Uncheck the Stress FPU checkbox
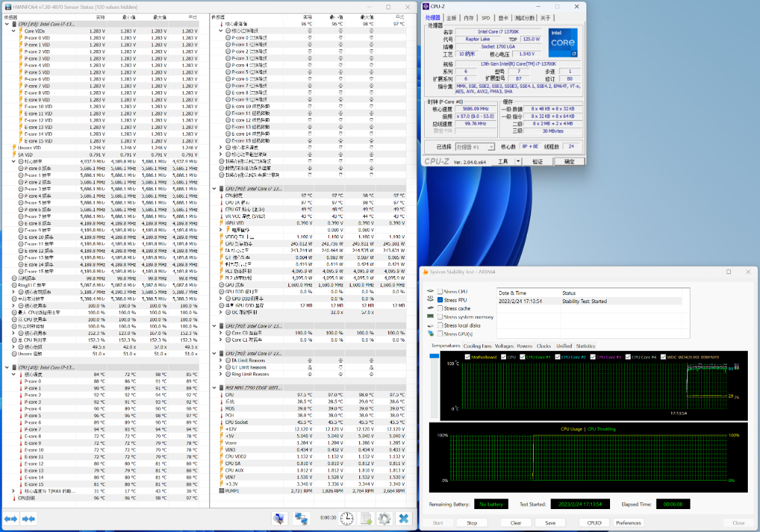 [x=440, y=300]
